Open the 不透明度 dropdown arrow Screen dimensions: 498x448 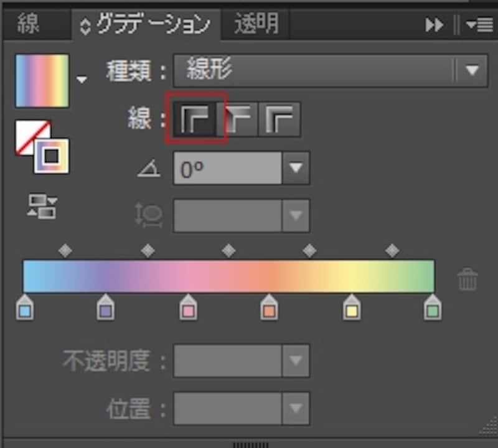pos(296,361)
